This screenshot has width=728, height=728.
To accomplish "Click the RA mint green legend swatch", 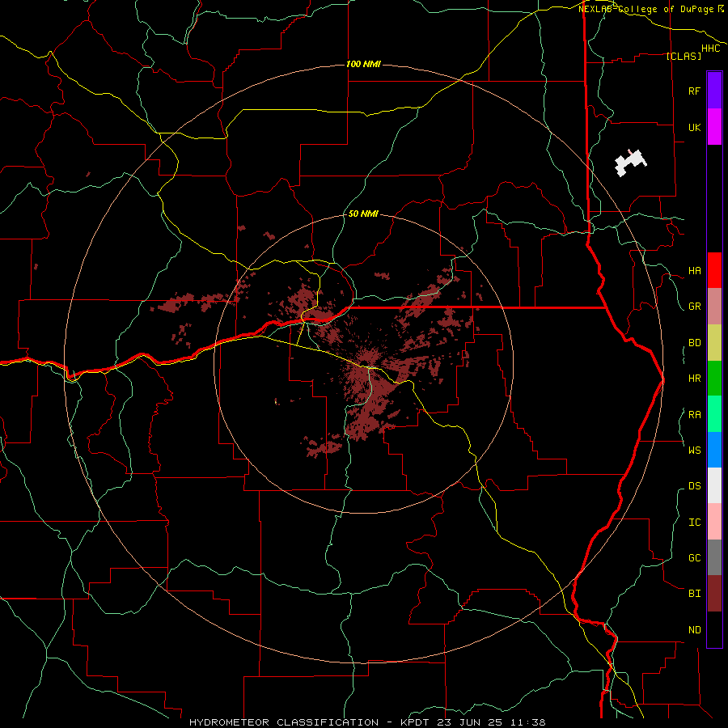I will (x=714, y=414).
